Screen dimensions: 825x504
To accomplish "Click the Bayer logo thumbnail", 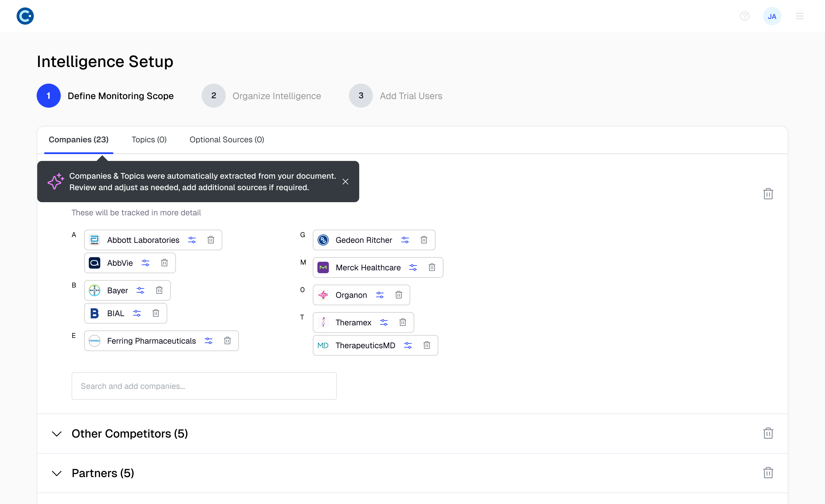I will (x=95, y=290).
